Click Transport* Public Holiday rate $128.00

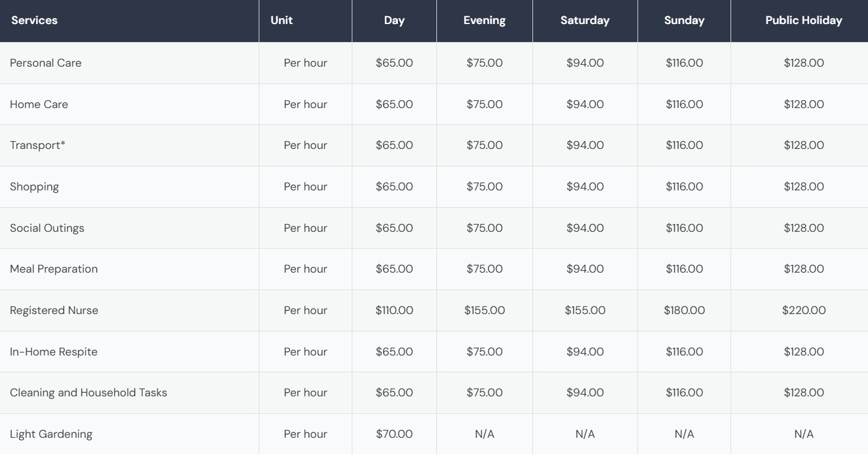pos(804,145)
